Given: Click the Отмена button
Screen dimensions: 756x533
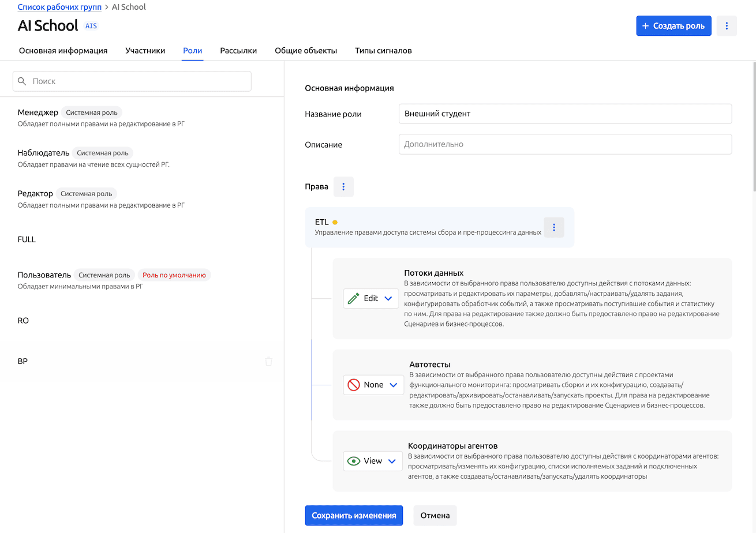Looking at the screenshot, I should (435, 516).
